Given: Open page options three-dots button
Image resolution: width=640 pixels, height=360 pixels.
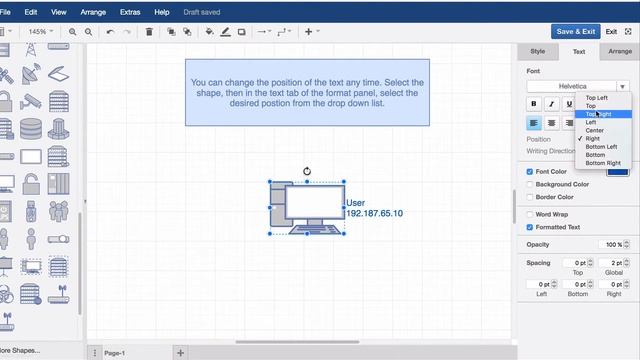Looking at the screenshot, I should (95, 353).
